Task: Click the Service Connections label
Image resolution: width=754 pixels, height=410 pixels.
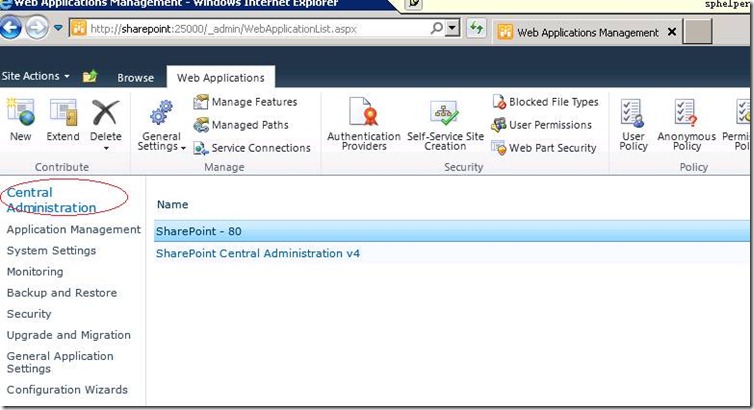Action: [x=261, y=148]
